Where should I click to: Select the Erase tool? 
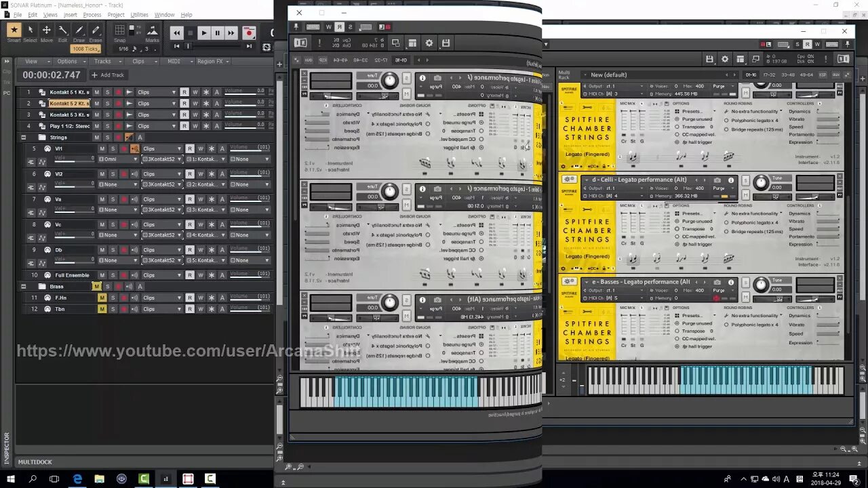tap(96, 30)
